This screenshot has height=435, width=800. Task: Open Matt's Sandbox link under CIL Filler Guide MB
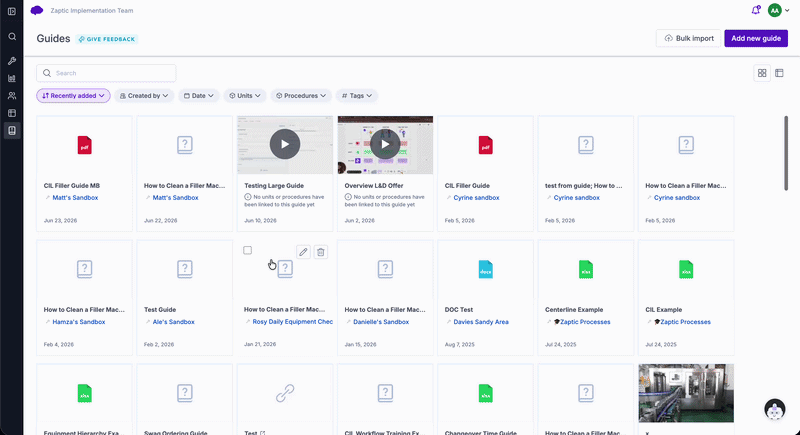pyautogui.click(x=75, y=197)
